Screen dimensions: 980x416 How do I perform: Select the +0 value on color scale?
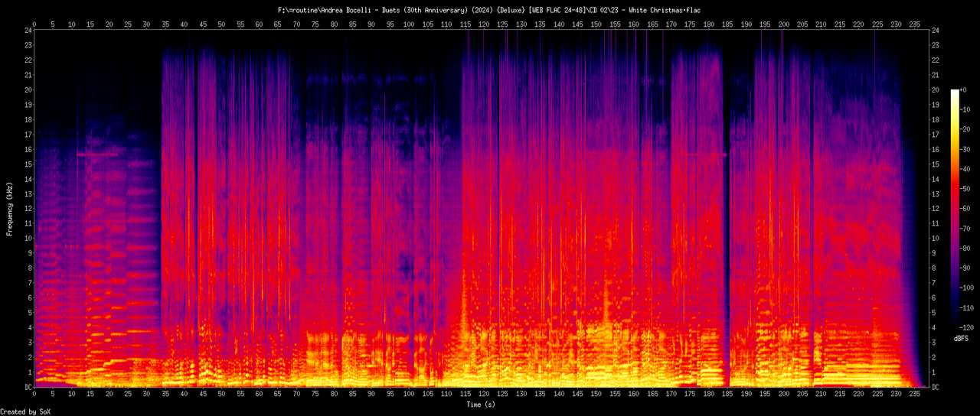(965, 90)
